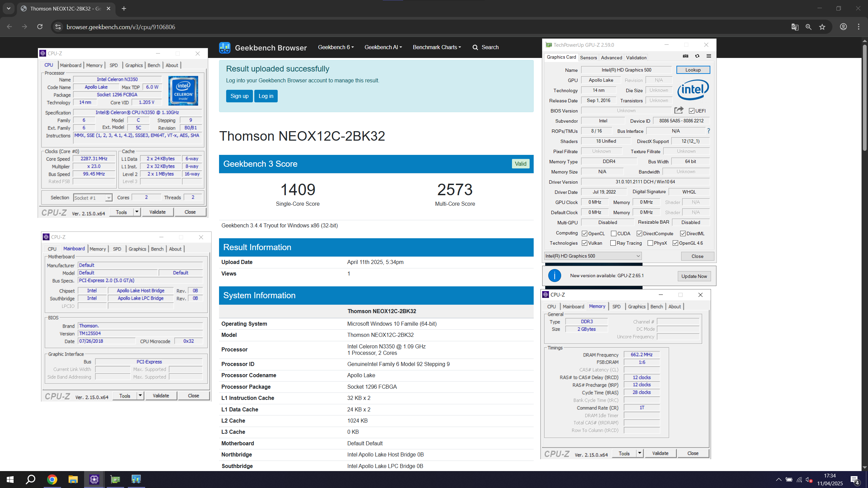Open the SPD tab in CPU-Z CPU window
The image size is (868, 488).
coord(114,65)
